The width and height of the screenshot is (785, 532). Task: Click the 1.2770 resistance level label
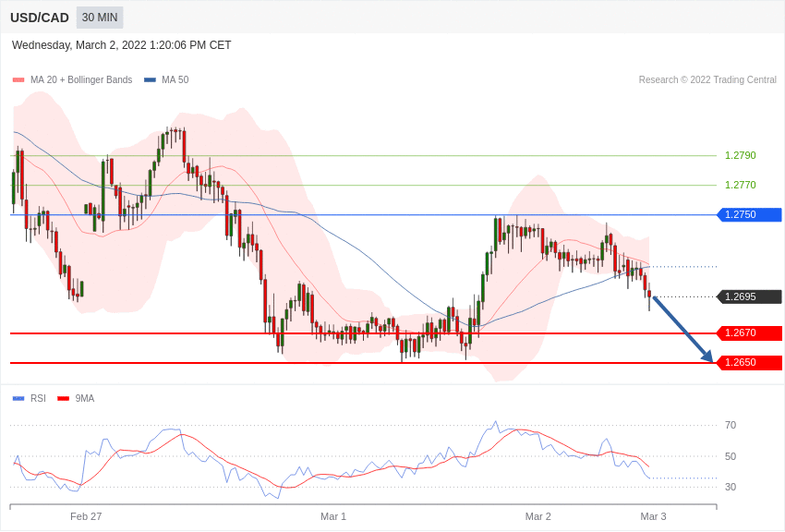tap(740, 185)
